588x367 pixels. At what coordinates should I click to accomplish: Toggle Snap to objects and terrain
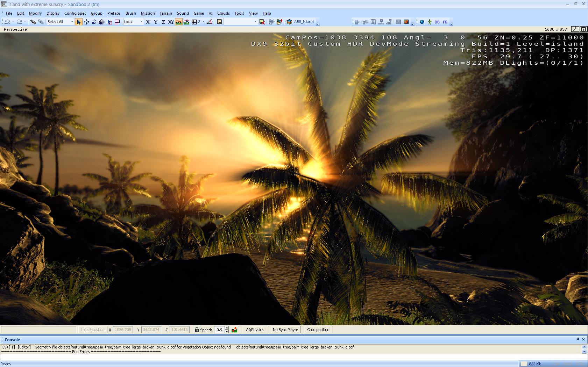186,22
